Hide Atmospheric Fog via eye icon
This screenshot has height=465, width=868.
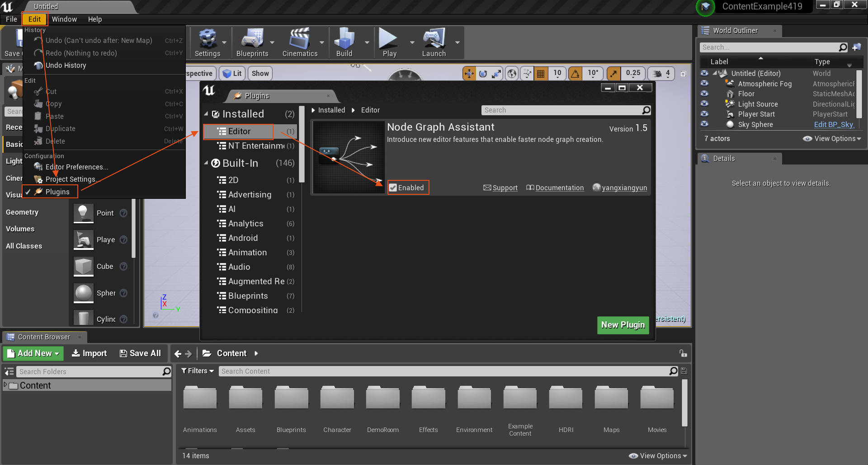(x=704, y=84)
